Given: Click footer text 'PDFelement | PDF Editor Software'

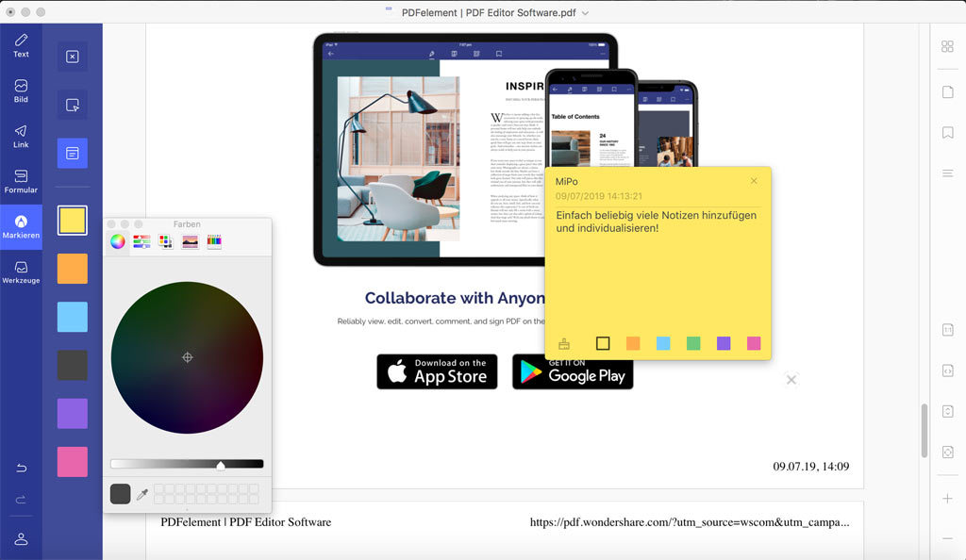Looking at the screenshot, I should tap(246, 522).
